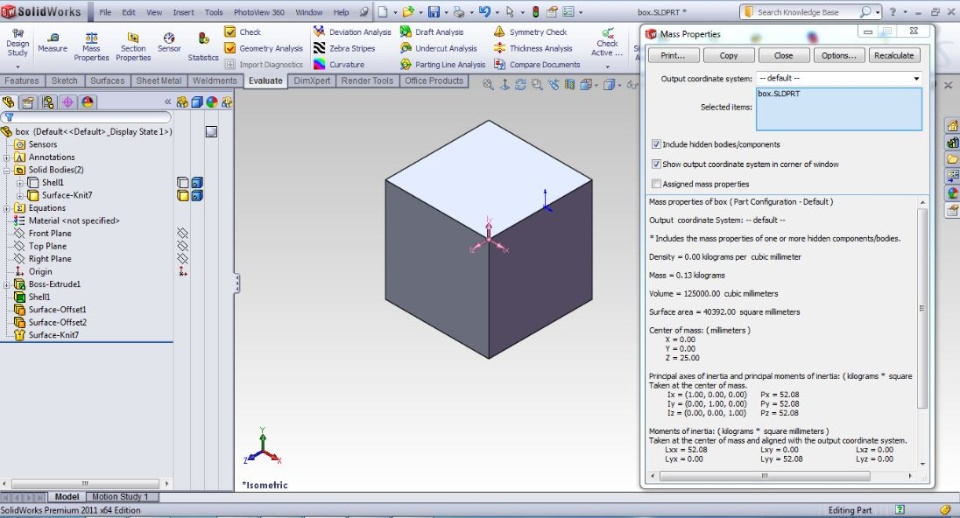Open Mass Properties from the Evaluate ribbon
The height and width of the screenshot is (518, 960).
91,47
